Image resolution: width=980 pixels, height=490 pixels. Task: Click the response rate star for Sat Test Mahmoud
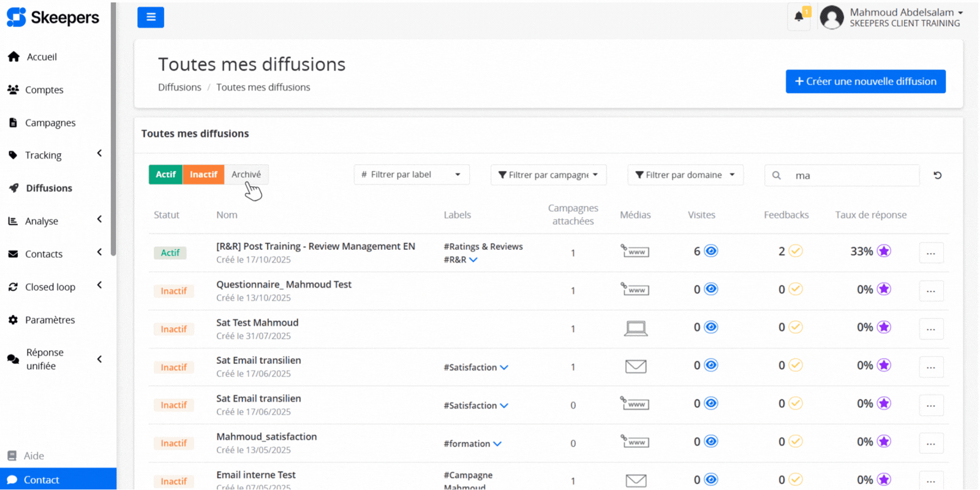[x=883, y=327]
